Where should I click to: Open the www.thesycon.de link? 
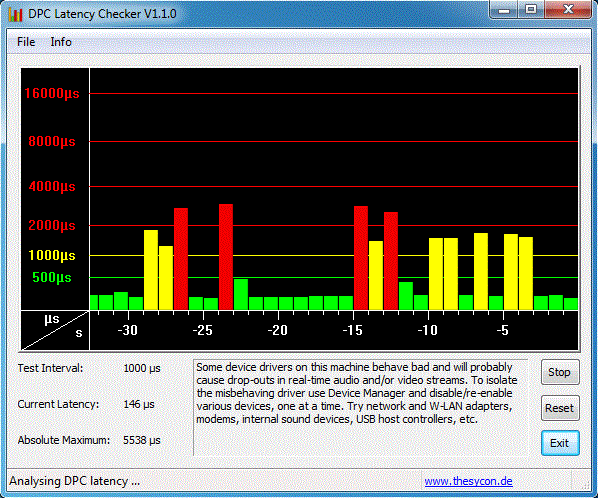pos(468,481)
